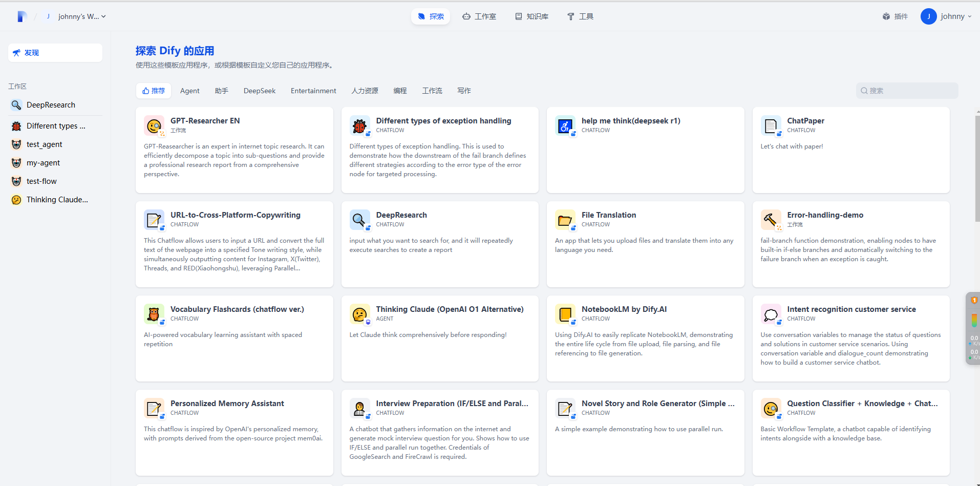This screenshot has width=980, height=486.
Task: Click the NotebookLM by Dify.AI card icon
Action: click(565, 314)
